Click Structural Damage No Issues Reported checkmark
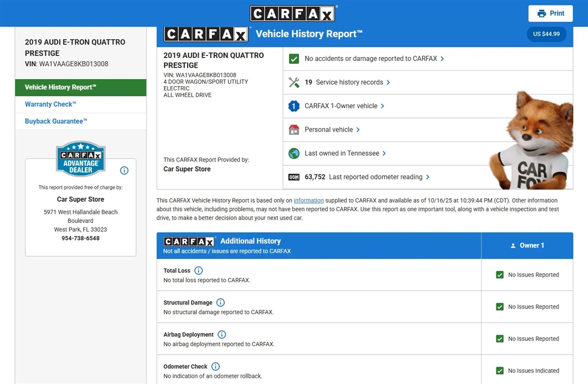This screenshot has width=588, height=384. point(500,307)
